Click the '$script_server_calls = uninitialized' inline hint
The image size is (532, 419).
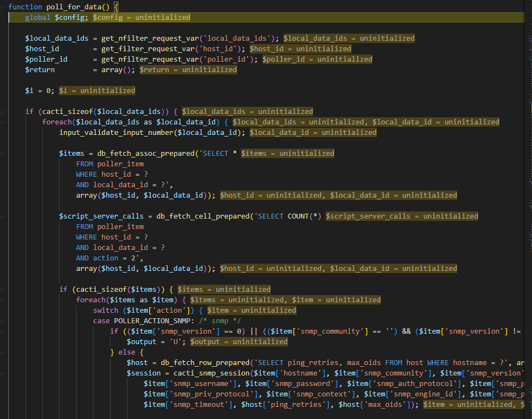click(x=402, y=216)
